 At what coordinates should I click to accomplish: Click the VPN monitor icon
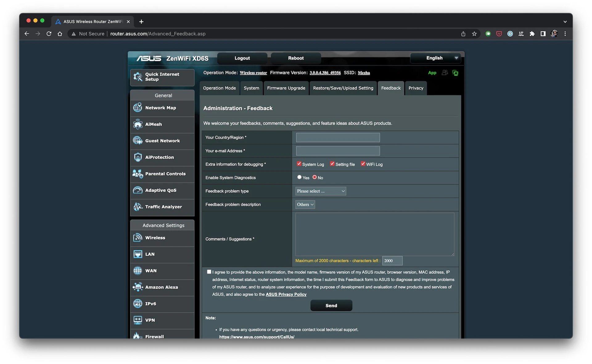(x=138, y=320)
